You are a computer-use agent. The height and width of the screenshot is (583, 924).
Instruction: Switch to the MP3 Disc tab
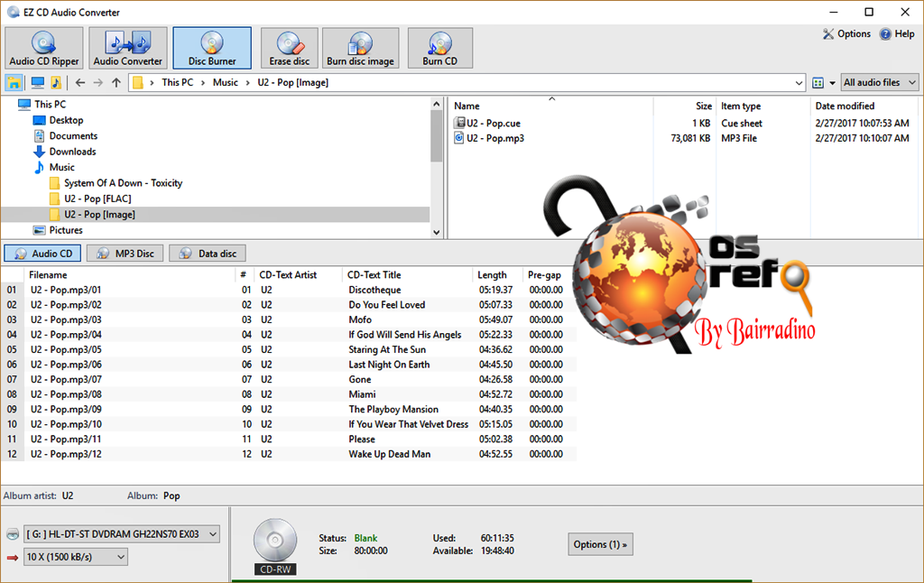tap(125, 254)
